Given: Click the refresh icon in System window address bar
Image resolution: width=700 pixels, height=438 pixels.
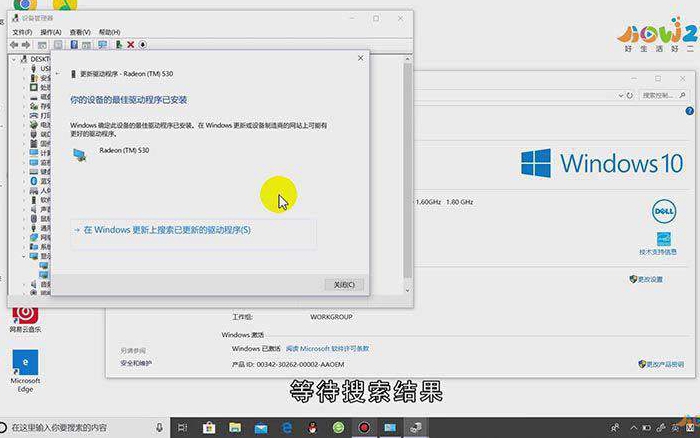Looking at the screenshot, I should (x=630, y=95).
